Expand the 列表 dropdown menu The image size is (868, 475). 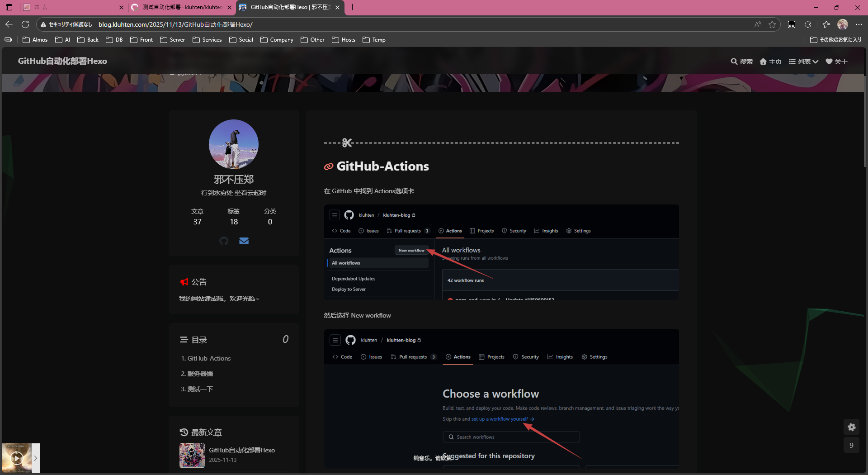pyautogui.click(x=803, y=62)
